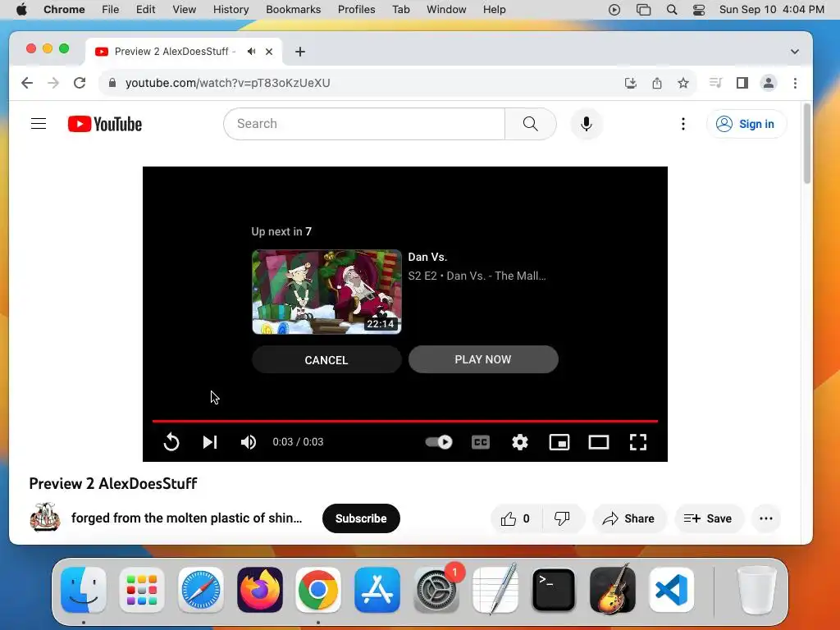Install YouTube app icon in address bar
Image resolution: width=840 pixels, height=630 pixels.
click(x=631, y=83)
